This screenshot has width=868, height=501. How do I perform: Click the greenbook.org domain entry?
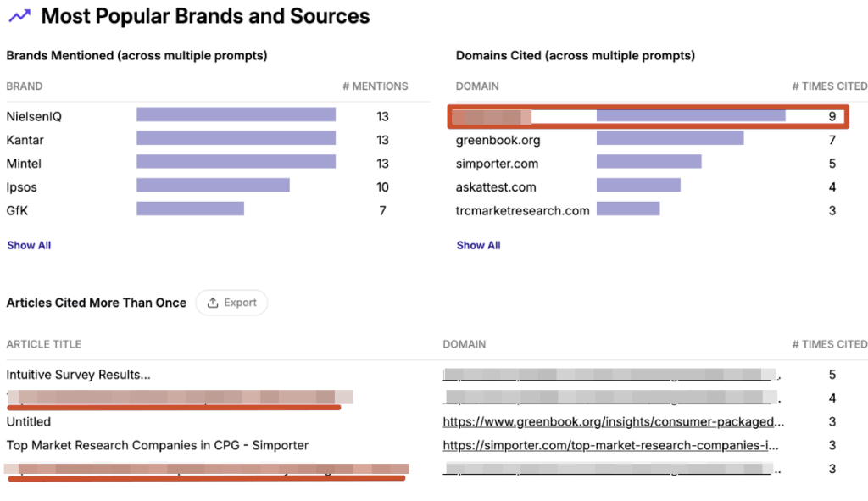pyautogui.click(x=498, y=140)
